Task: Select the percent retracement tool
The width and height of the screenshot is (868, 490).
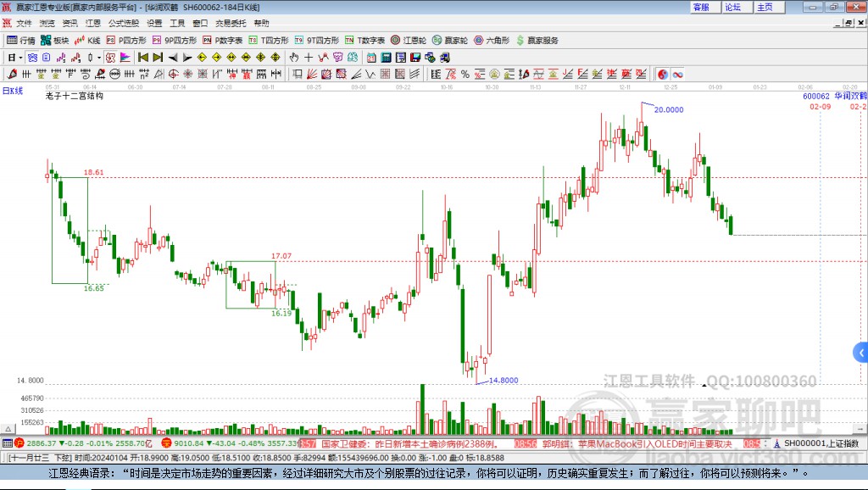Action: click(x=465, y=74)
